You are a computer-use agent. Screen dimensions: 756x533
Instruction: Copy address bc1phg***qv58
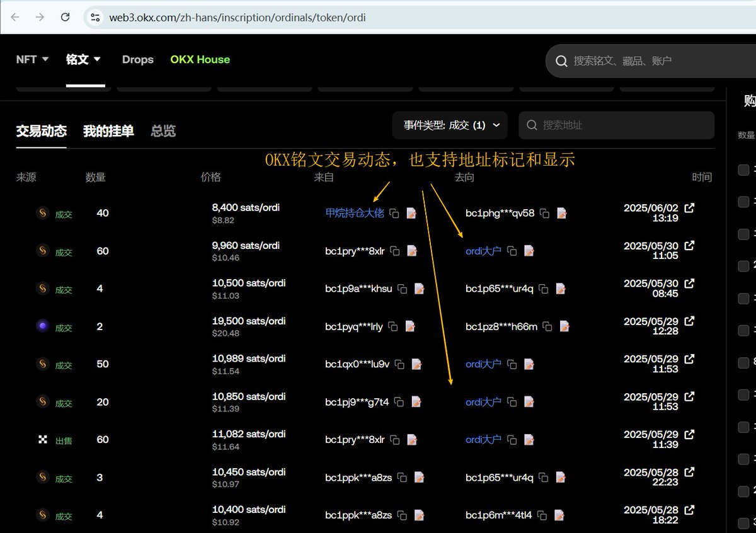click(544, 214)
